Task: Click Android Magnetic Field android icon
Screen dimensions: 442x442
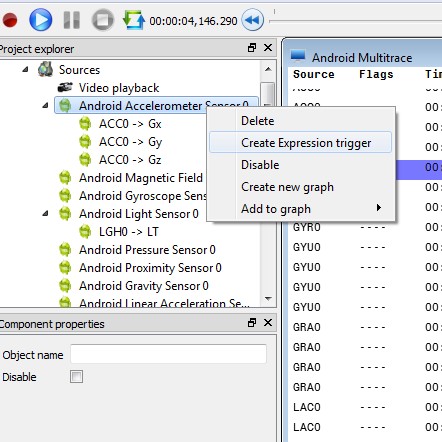Action: coord(65,178)
